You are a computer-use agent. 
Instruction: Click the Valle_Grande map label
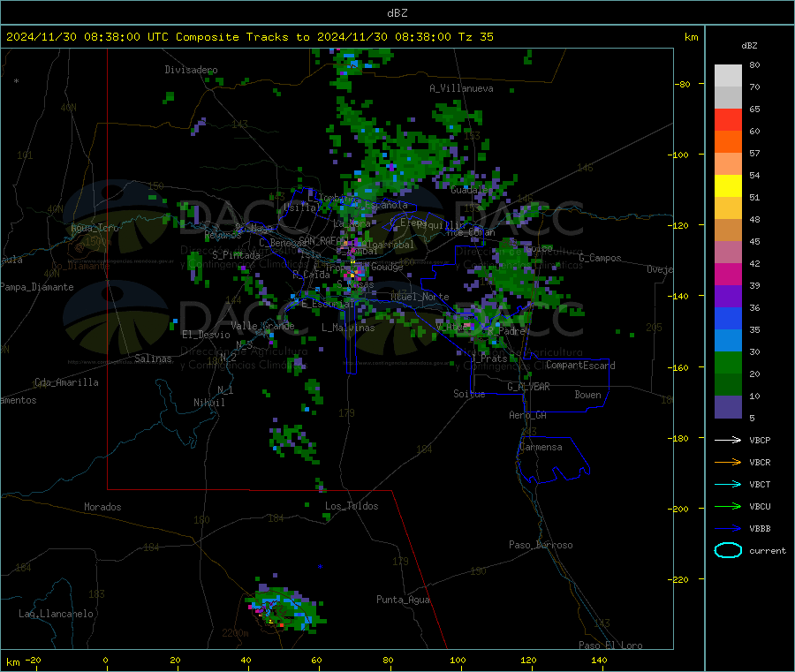click(262, 326)
